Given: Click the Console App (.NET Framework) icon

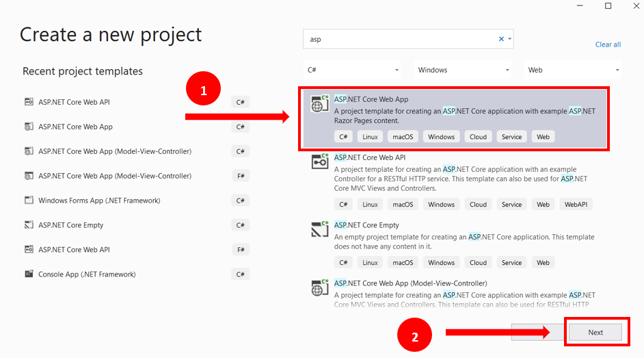Looking at the screenshot, I should tap(29, 274).
